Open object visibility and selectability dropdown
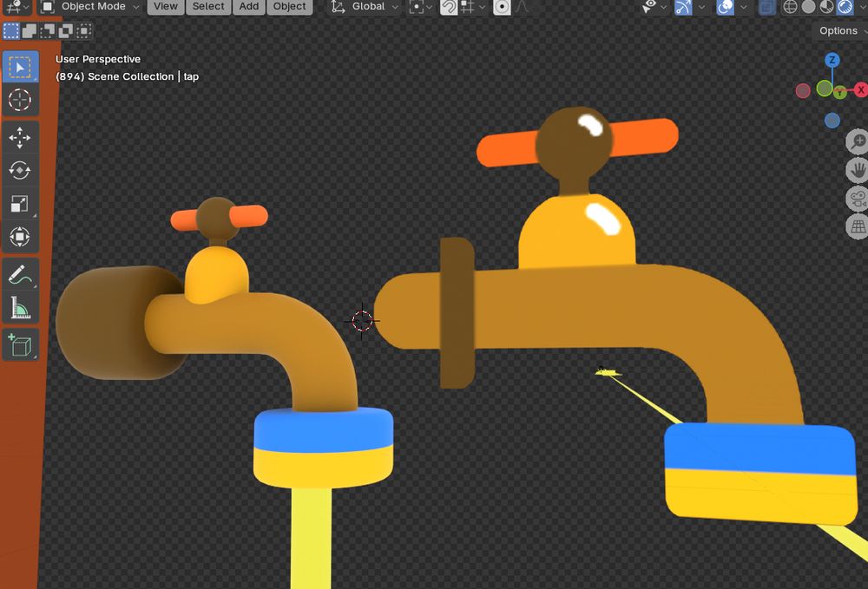The width and height of the screenshot is (868, 589). pos(654,7)
